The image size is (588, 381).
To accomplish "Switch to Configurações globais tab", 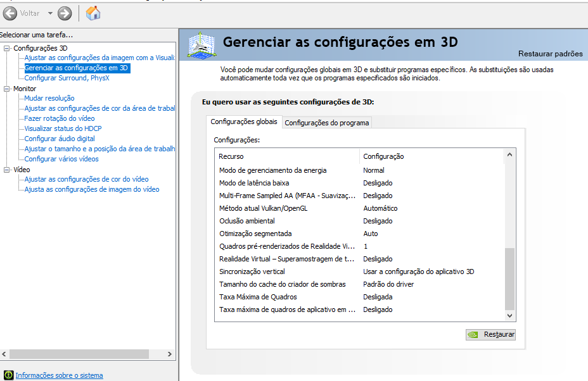I will 244,122.
